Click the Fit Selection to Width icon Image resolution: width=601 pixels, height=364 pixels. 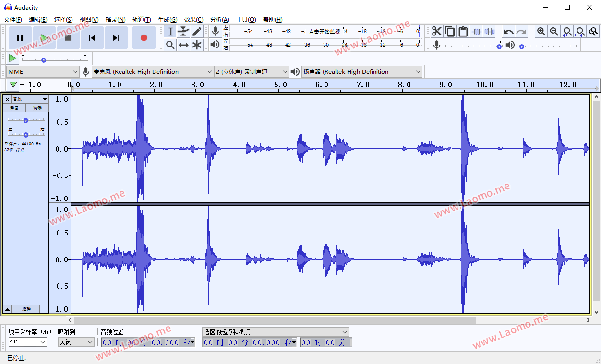coord(567,32)
